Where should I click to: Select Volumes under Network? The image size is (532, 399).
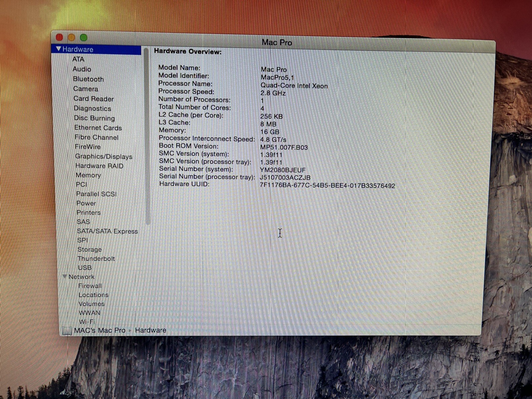(x=91, y=304)
